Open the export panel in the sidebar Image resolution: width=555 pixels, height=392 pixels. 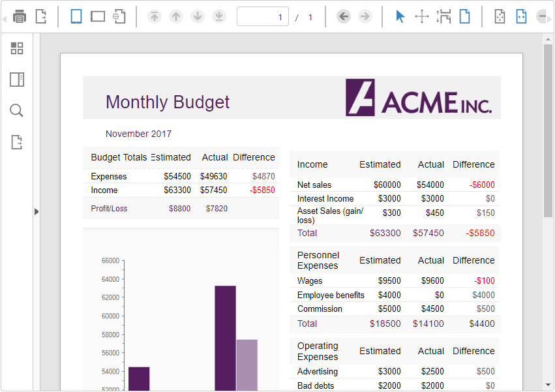(x=17, y=142)
